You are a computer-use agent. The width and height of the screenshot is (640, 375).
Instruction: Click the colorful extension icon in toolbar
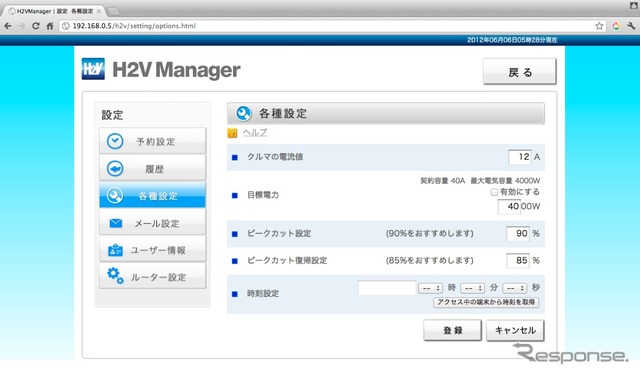[x=616, y=26]
